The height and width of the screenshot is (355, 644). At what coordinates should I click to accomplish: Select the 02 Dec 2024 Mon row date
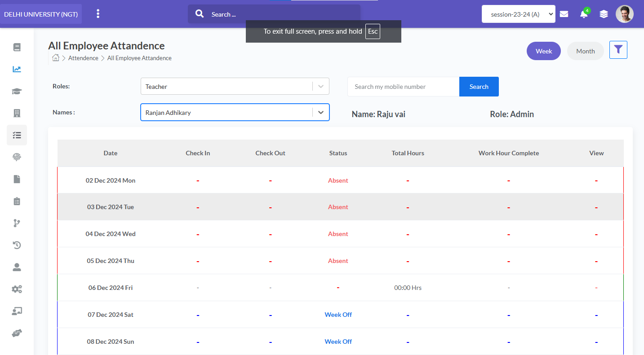click(111, 180)
